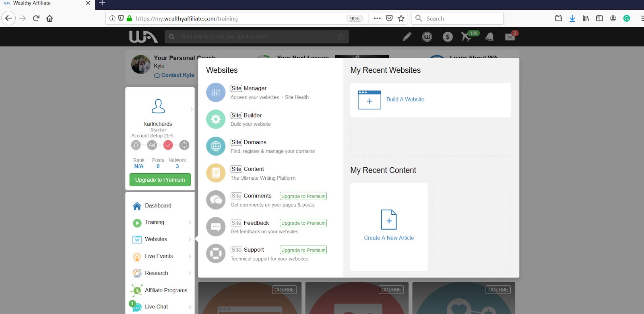Viewport: 644px width, 314px height.
Task: Click the Firefox Search box
Action: click(x=458, y=18)
